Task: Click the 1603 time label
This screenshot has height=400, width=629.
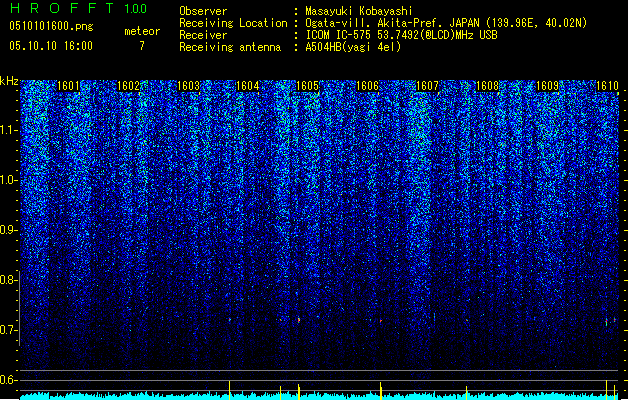Action: pos(188,86)
